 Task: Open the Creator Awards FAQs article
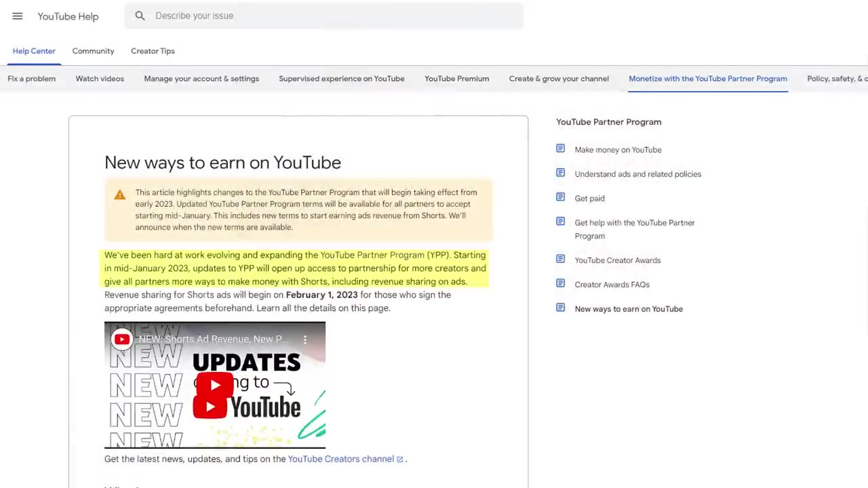pyautogui.click(x=612, y=285)
